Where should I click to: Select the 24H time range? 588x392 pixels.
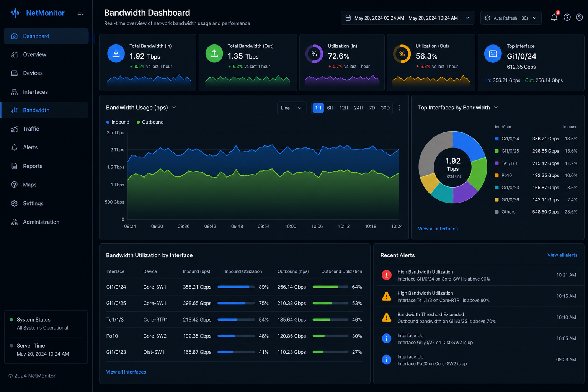click(358, 108)
